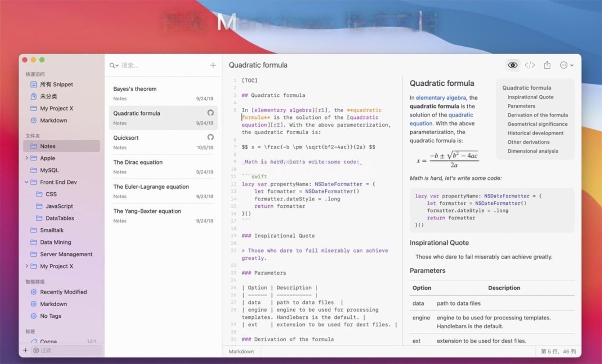Image resolution: width=602 pixels, height=364 pixels.
Task: Select the Smalltalk folder
Action: (52, 230)
